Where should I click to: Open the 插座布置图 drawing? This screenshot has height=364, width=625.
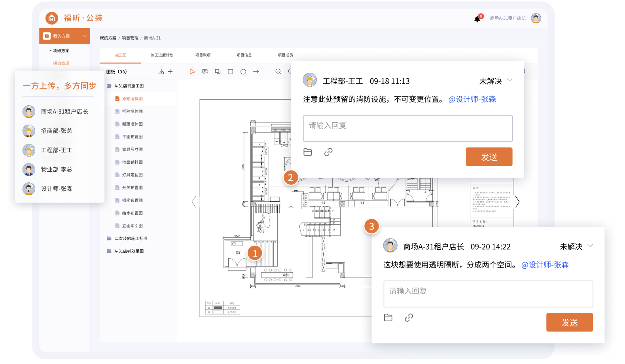tap(133, 200)
